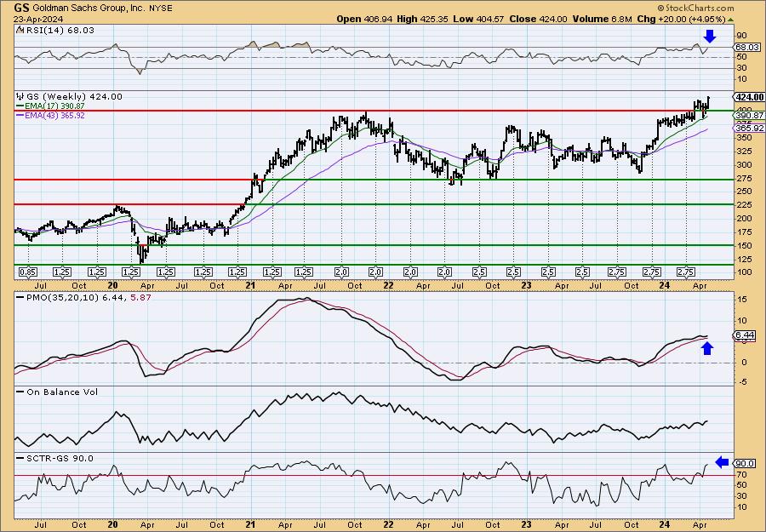The width and height of the screenshot is (766, 532).
Task: Click the green EMA(17) legend line swatch
Action: click(x=20, y=106)
